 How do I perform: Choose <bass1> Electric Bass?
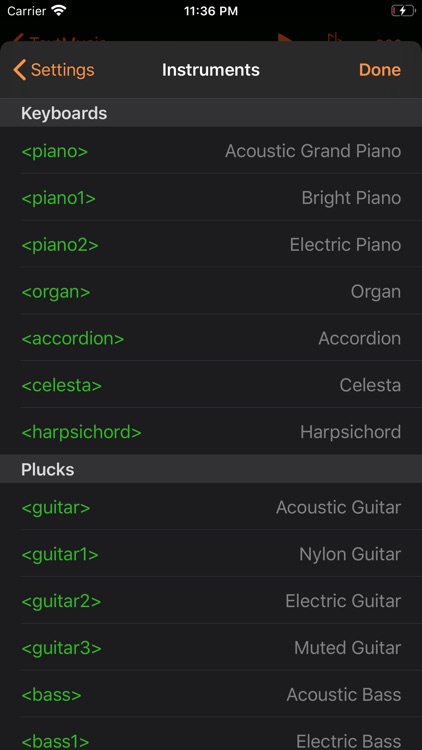[211, 734]
